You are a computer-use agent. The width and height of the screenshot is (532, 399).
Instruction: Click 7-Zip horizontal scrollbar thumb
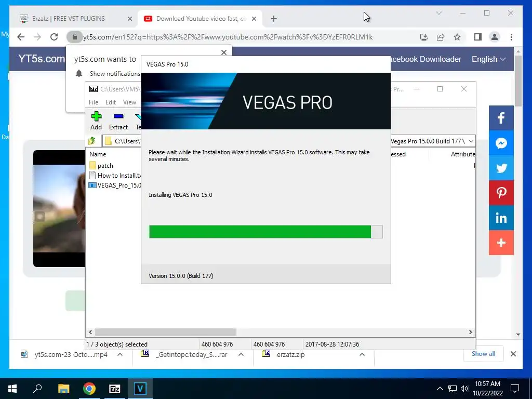point(166,332)
